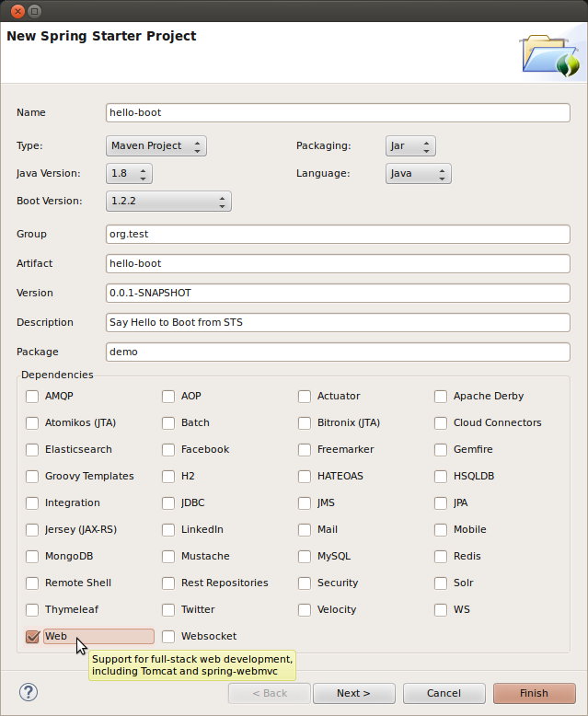Check the Jersey (JAX-RS) dependency
Screen dimensions: 588x716
32,530
